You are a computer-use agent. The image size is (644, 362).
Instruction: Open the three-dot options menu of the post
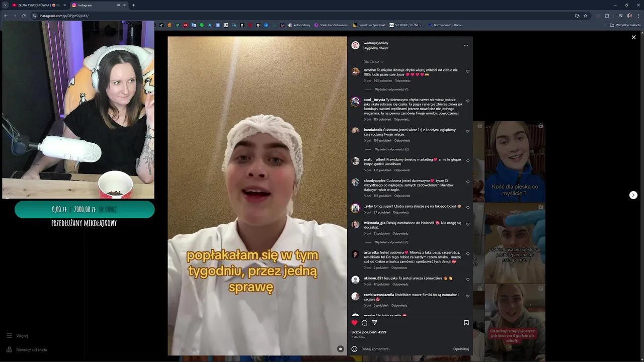466,45
